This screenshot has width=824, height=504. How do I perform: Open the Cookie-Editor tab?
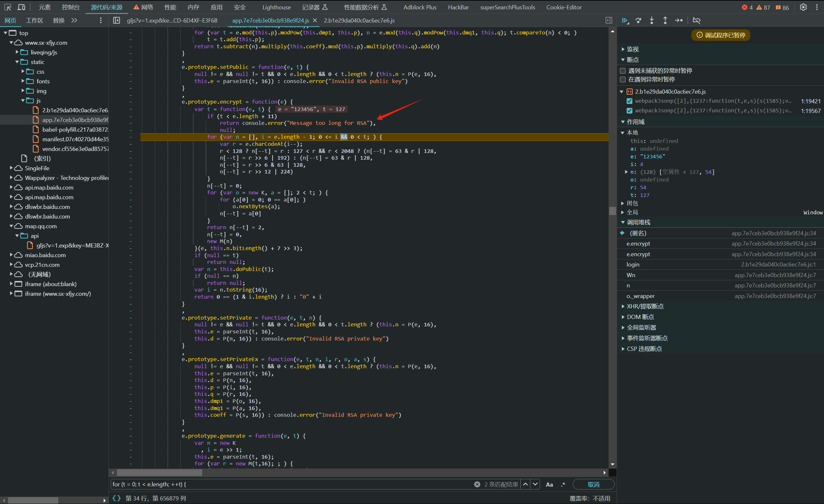coord(564,7)
